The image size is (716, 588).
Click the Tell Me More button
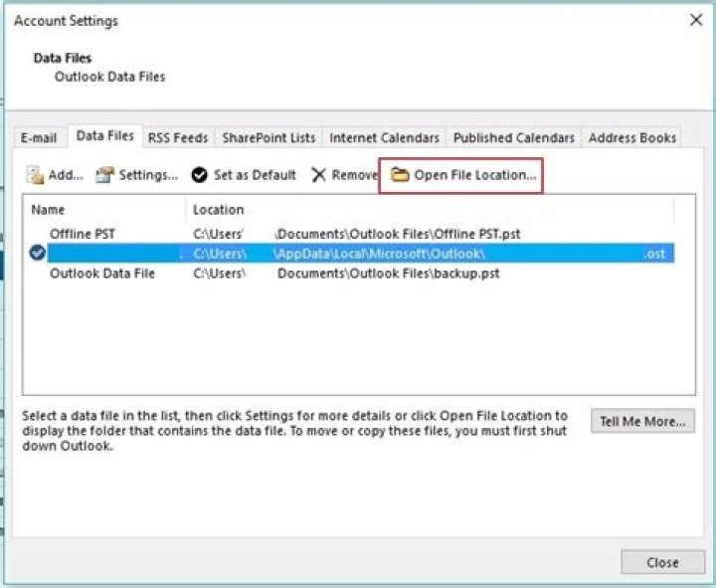tap(642, 421)
